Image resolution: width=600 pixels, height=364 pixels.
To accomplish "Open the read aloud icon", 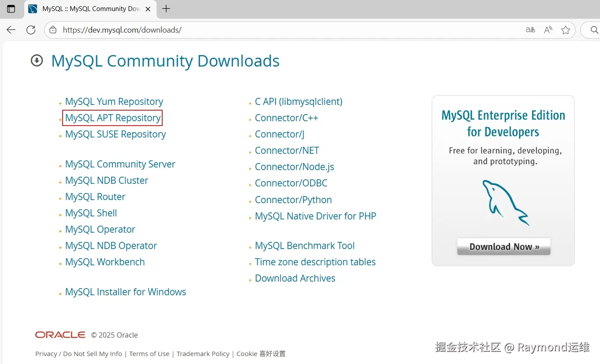I will coord(548,30).
